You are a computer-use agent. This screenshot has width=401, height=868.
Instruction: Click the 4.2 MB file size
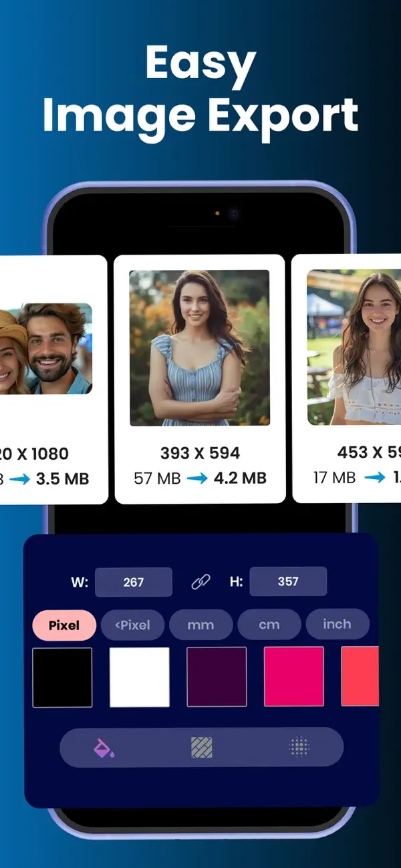239,478
